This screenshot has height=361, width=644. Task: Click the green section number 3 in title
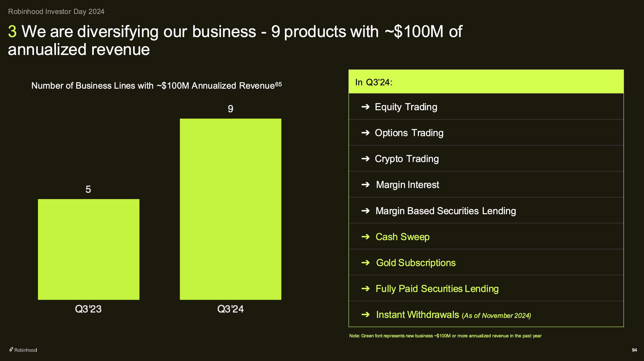(12, 32)
